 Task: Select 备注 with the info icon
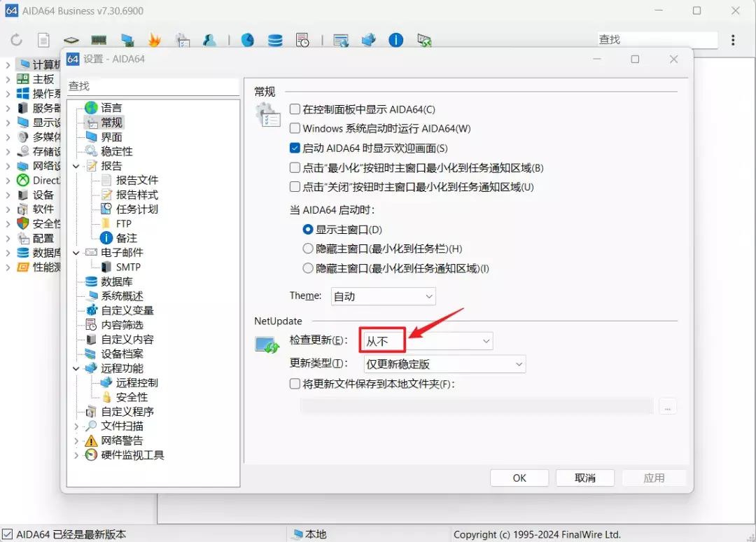pyautogui.click(x=126, y=238)
